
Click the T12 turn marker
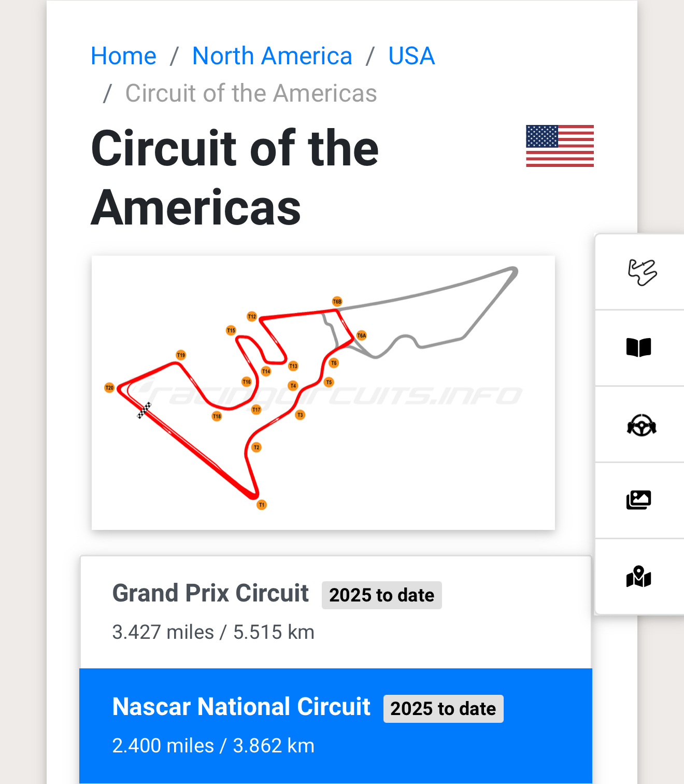(x=252, y=316)
